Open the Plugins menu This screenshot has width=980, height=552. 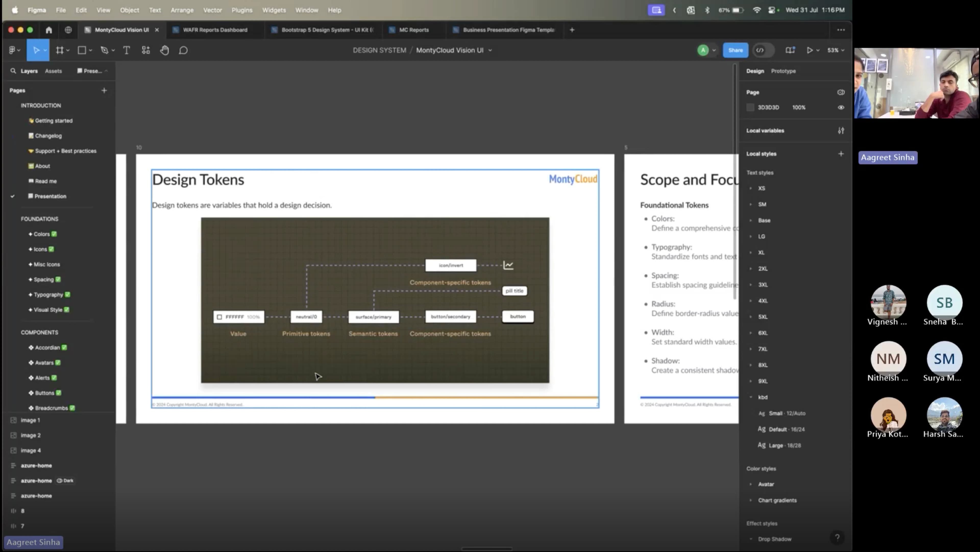pos(242,10)
